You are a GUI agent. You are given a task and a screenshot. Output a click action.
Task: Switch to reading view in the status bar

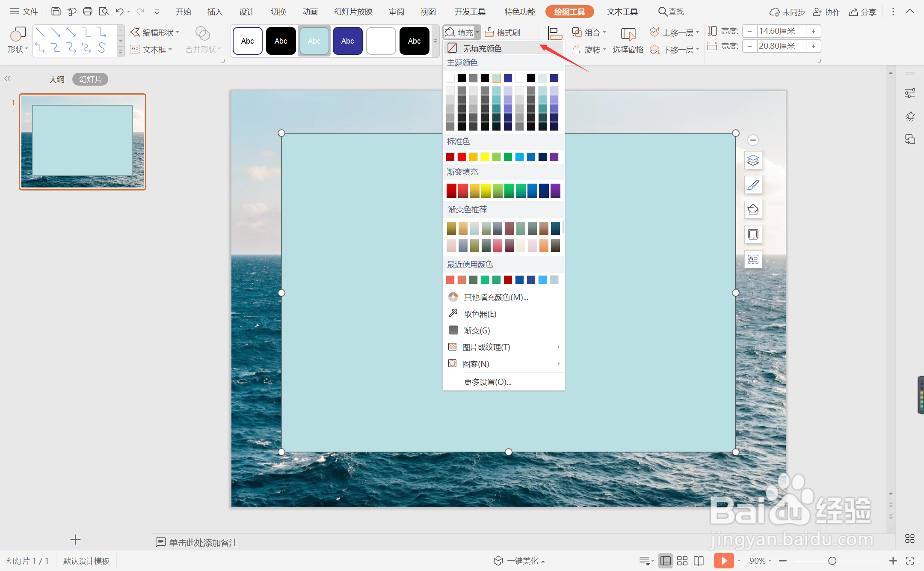click(x=699, y=561)
